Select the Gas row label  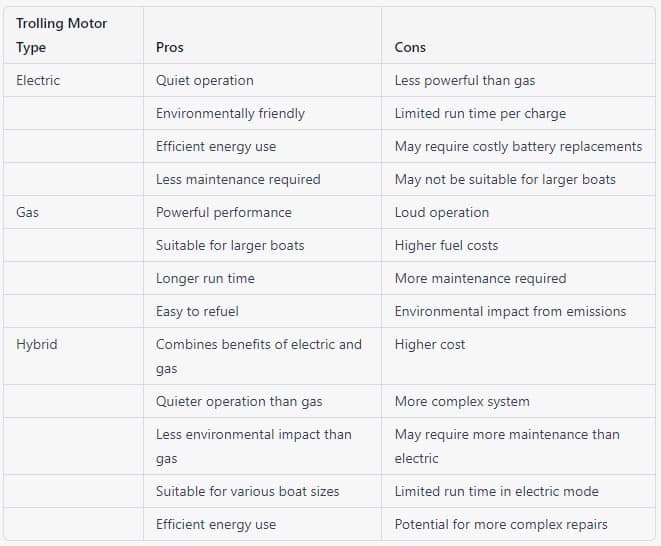coord(28,212)
